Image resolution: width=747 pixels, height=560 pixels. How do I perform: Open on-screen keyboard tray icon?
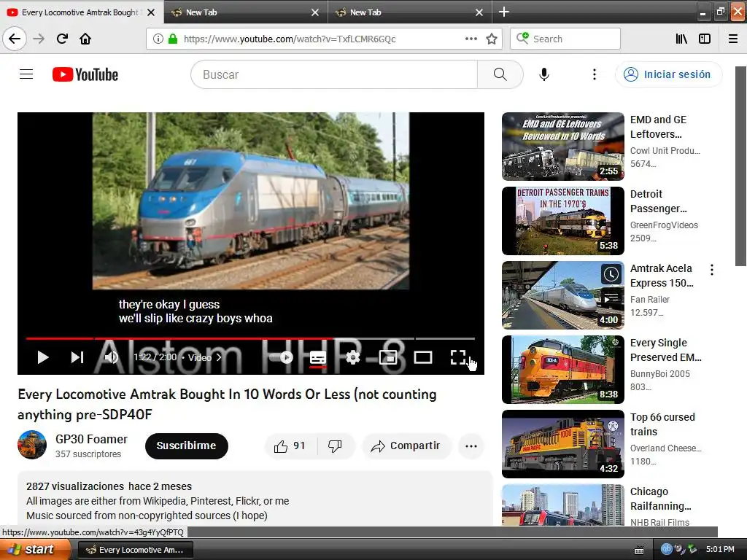click(x=639, y=551)
